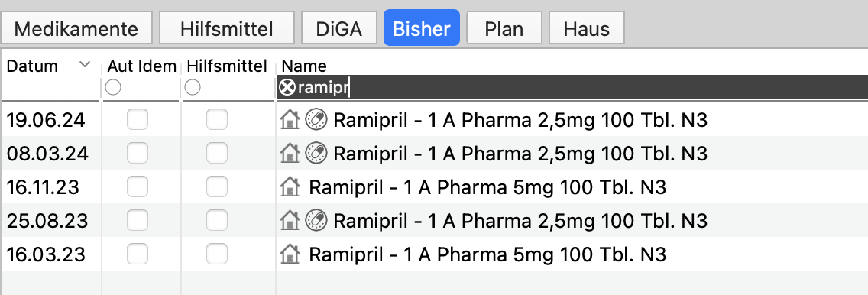
Task: Switch to the Medikamente tab
Action: coord(76,29)
